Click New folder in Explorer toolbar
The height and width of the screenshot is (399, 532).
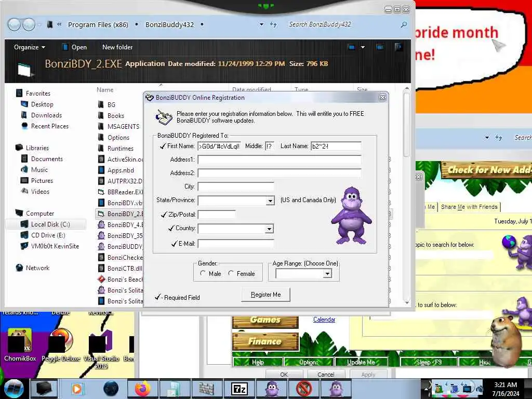[x=117, y=47]
